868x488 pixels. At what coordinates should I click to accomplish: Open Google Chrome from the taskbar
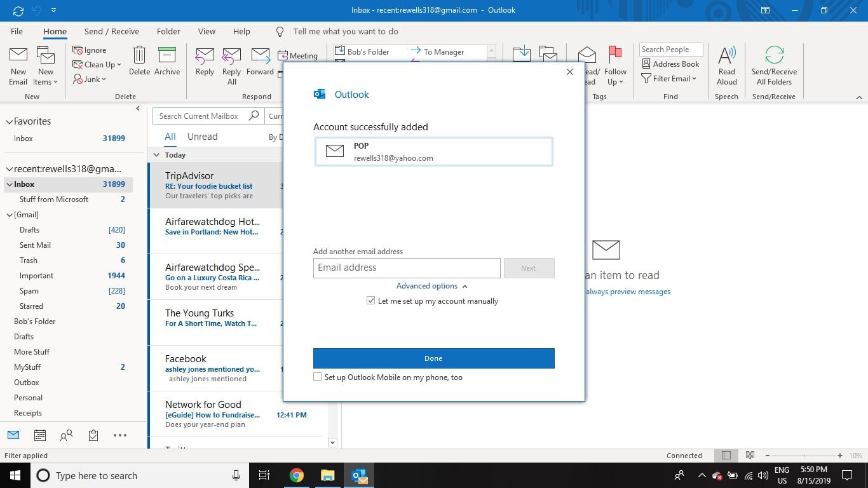[x=297, y=475]
